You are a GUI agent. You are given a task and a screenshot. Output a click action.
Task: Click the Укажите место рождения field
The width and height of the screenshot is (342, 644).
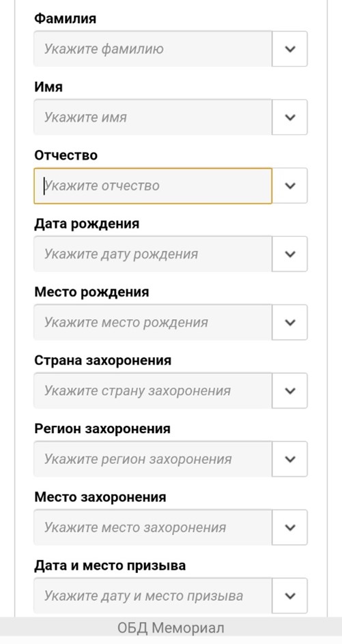[x=153, y=323]
